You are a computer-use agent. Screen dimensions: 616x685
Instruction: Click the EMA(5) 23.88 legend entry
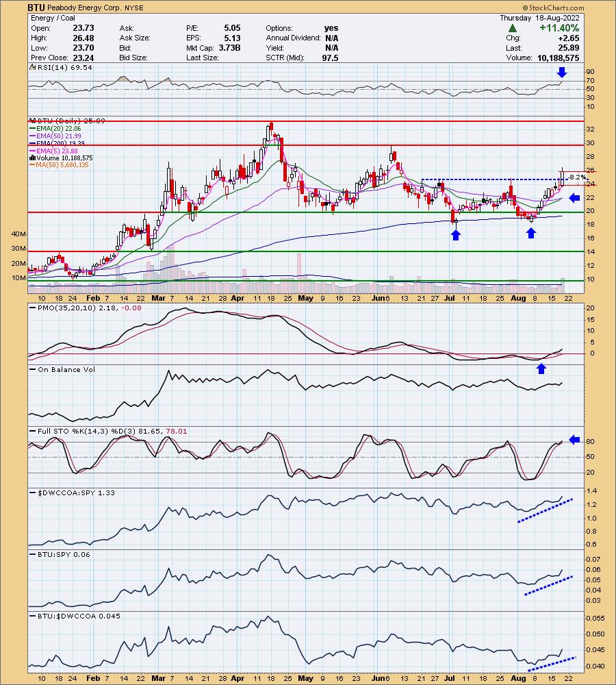click(x=53, y=151)
